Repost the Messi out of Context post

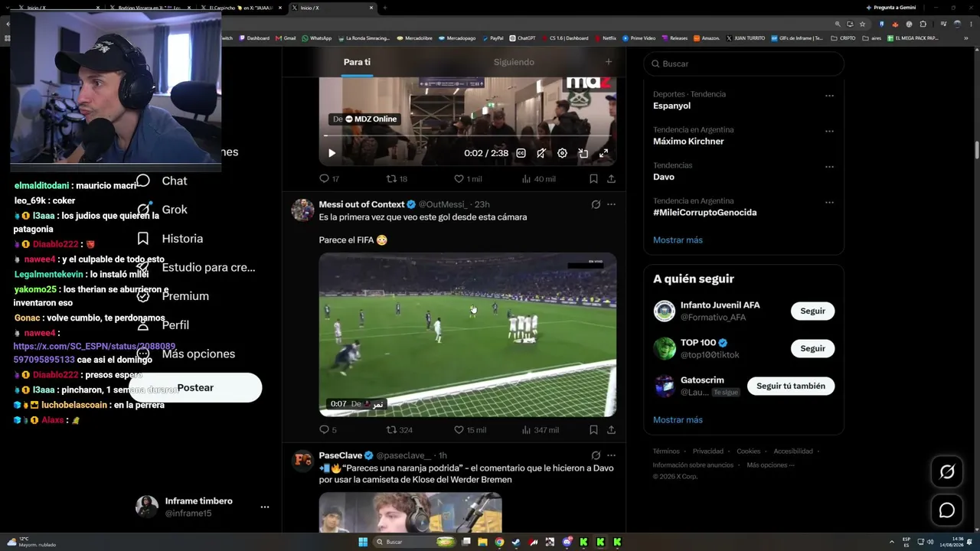(x=399, y=430)
